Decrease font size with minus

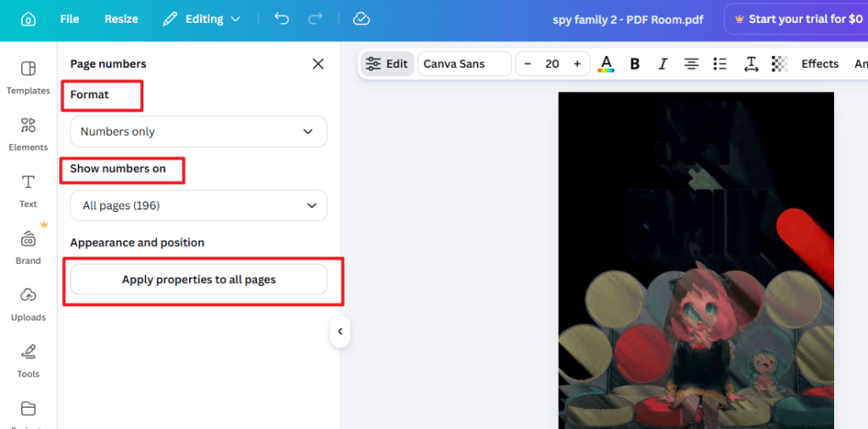(527, 64)
